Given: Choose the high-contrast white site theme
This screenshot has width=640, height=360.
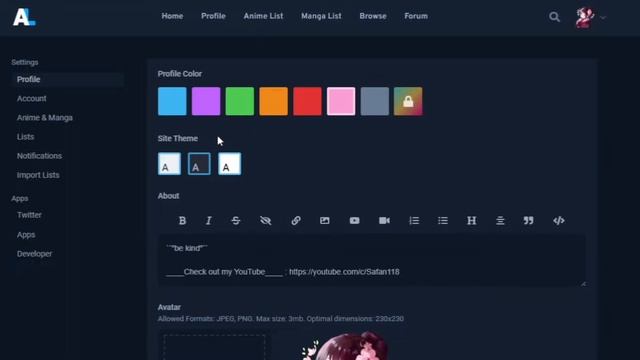Looking at the screenshot, I should [229, 164].
